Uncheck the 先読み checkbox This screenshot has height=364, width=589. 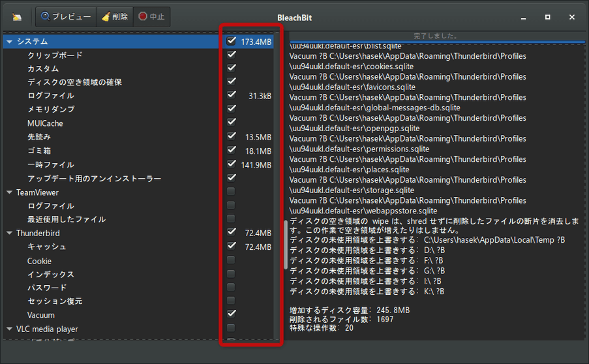[232, 136]
